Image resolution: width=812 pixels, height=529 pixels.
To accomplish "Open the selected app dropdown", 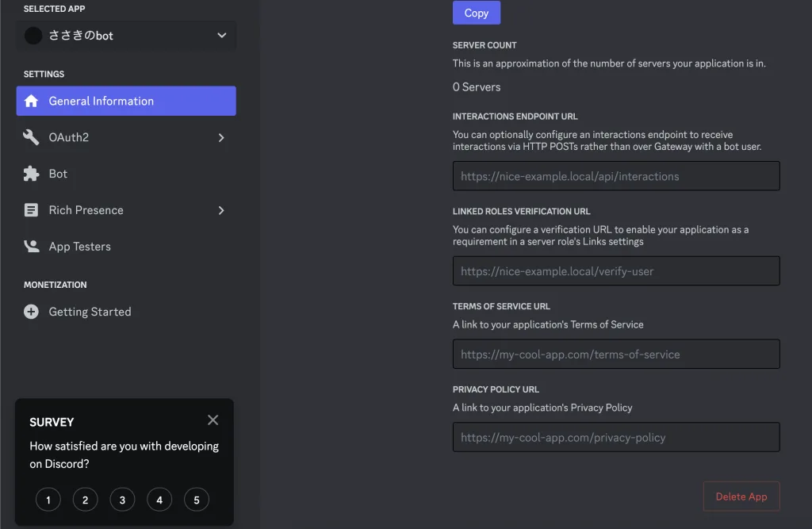I will pos(126,35).
